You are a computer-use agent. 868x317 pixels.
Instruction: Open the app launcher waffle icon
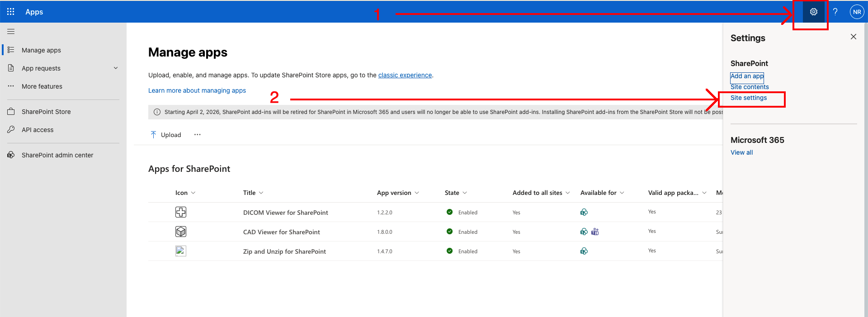pyautogui.click(x=11, y=12)
